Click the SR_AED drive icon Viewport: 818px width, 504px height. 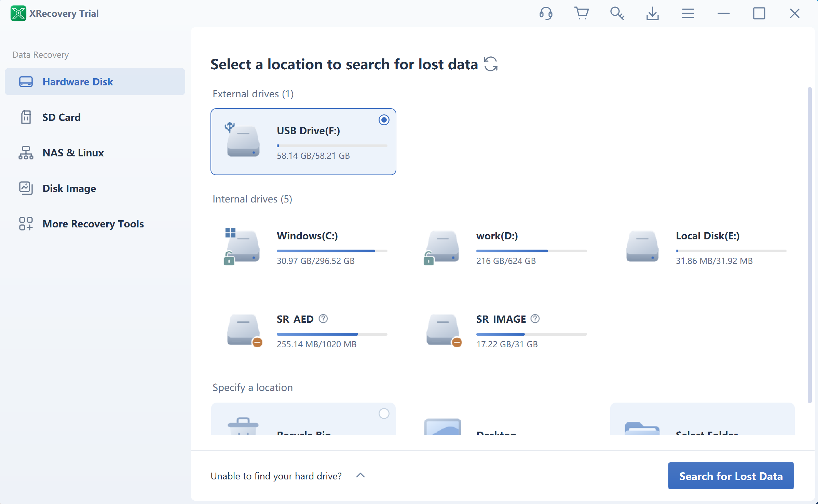click(244, 330)
